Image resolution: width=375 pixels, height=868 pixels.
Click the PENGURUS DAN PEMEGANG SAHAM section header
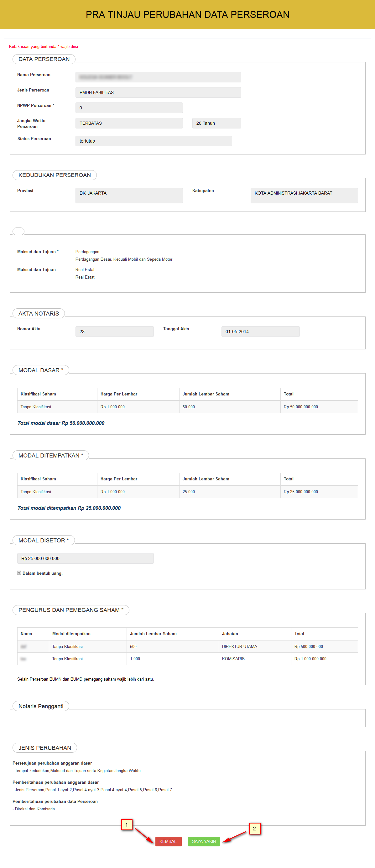pos(71,609)
